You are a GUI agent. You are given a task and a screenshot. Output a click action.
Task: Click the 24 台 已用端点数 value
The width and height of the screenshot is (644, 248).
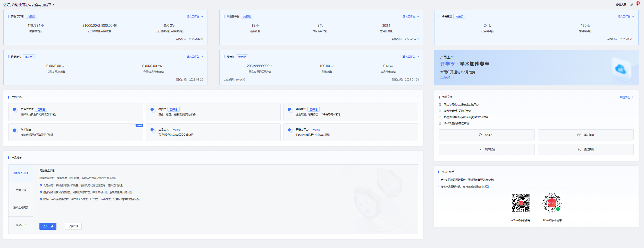487,26
